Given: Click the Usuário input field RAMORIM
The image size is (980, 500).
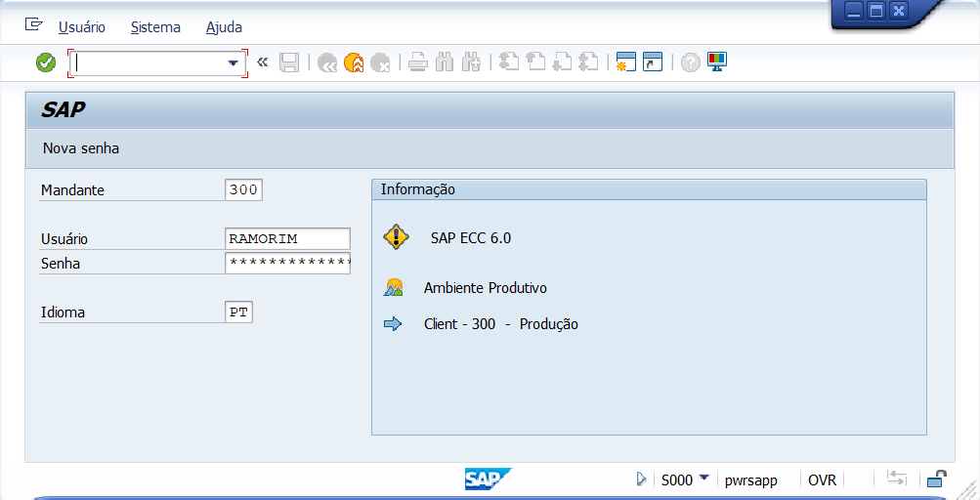Looking at the screenshot, I should pos(287,238).
